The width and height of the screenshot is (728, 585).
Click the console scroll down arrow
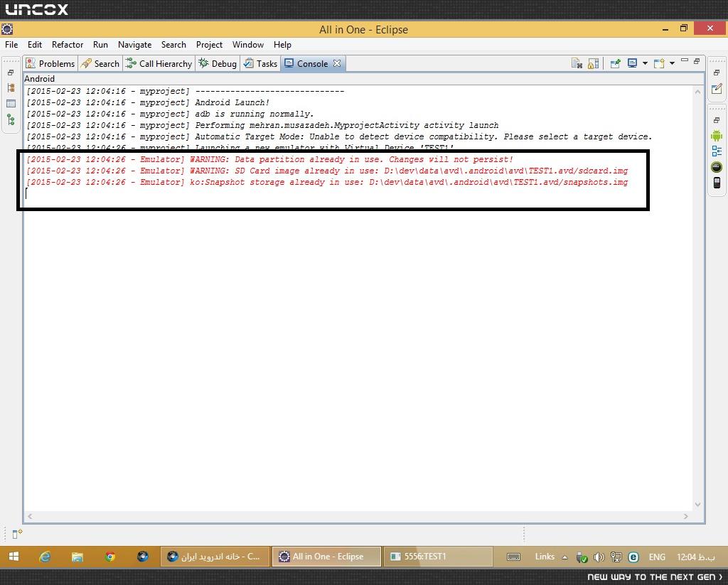[x=697, y=504]
